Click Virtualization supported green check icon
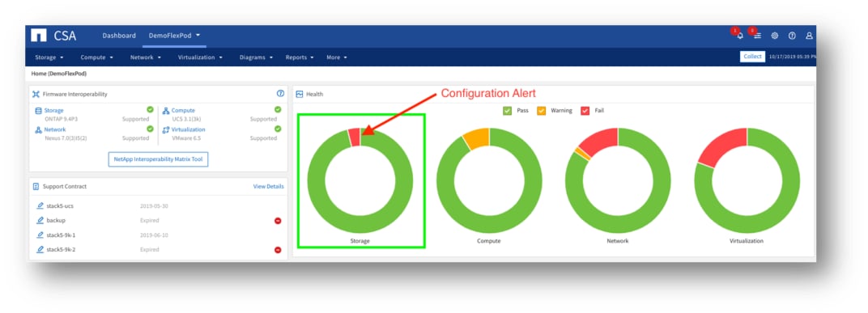Screen dimensions: 868x313 coord(278,129)
